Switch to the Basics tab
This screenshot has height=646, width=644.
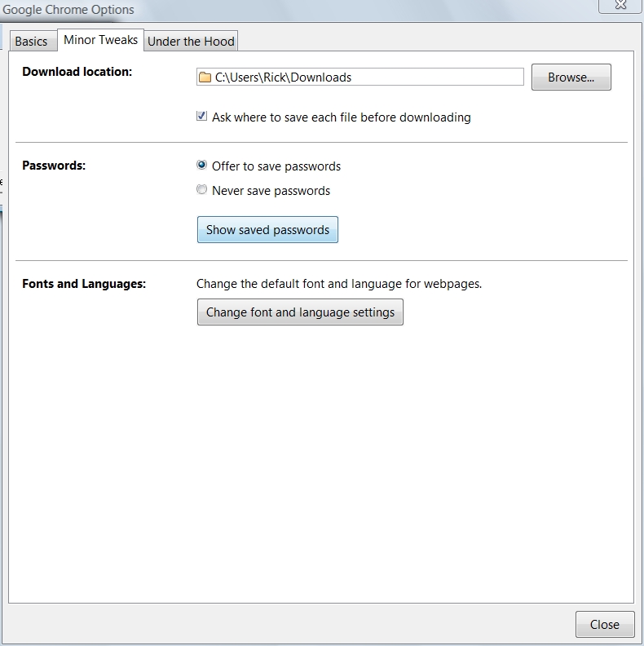coord(32,42)
